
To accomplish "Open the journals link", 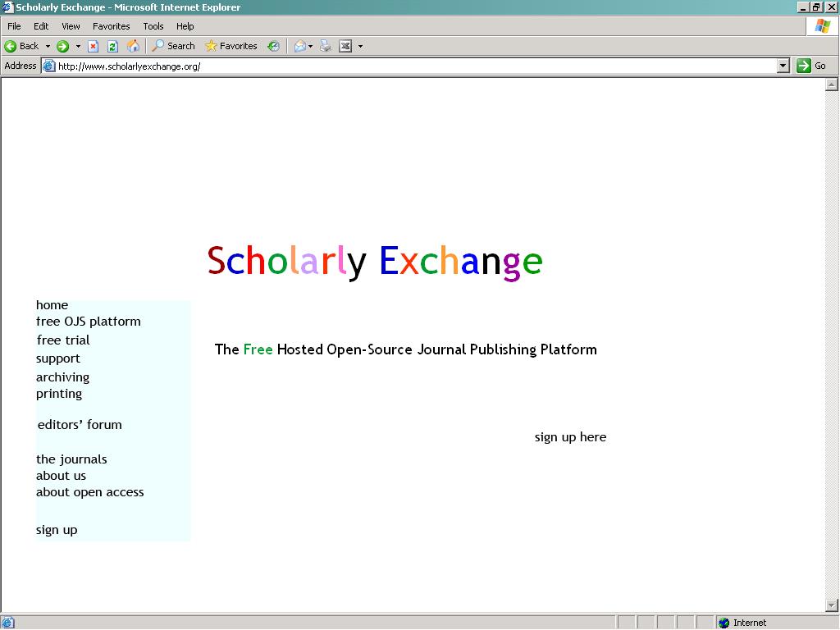I will coord(71,459).
